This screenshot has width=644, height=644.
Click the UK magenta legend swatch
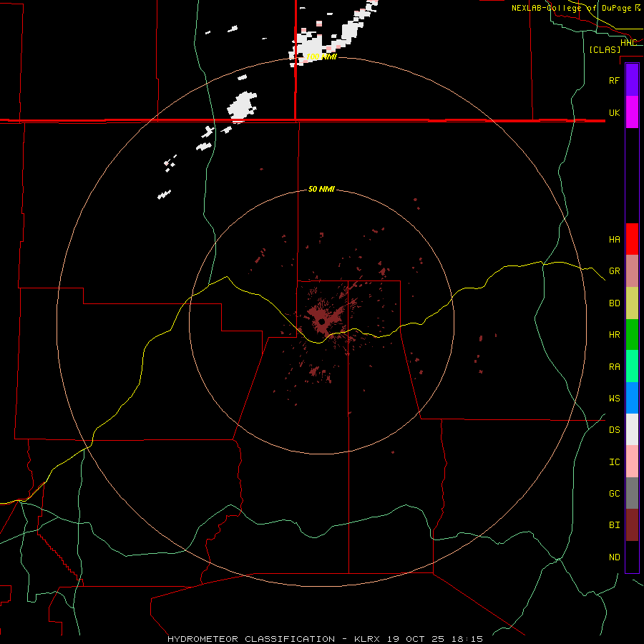632,112
